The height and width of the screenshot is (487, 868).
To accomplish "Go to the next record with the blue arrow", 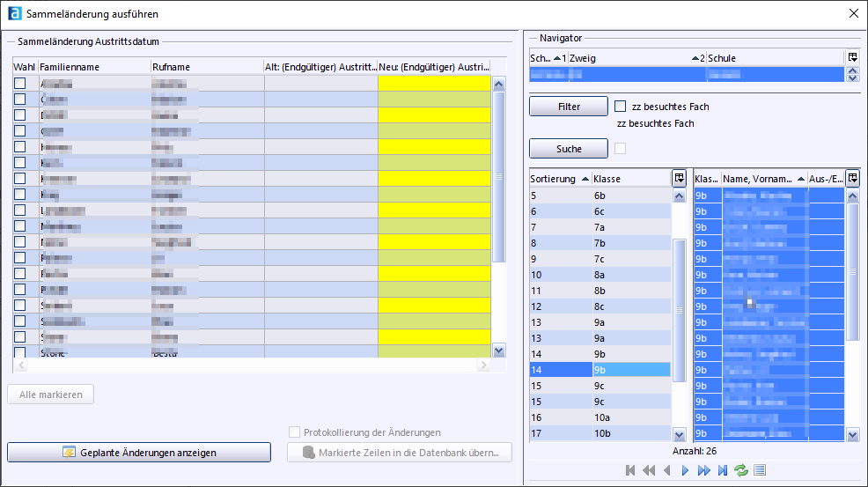I will tap(685, 470).
